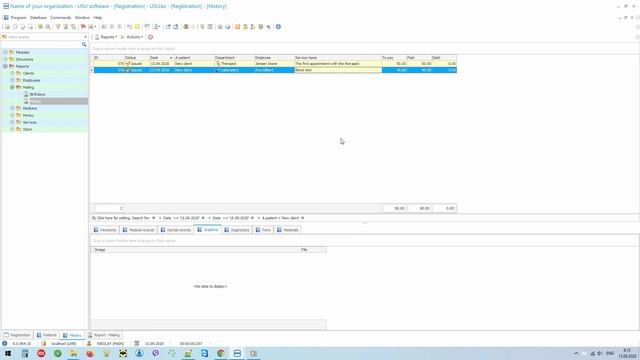This screenshot has height=360, width=640.
Task: Switch to the Registration window tab
Action: click(17, 335)
